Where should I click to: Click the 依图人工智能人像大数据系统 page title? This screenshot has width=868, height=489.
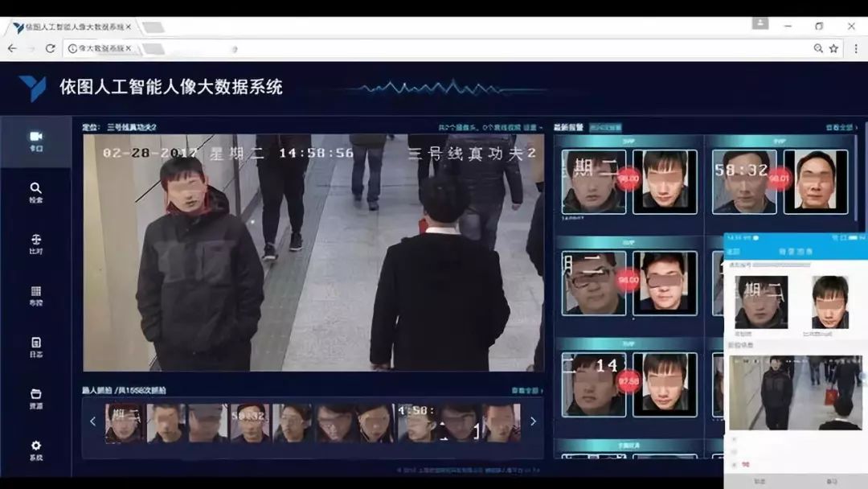pos(171,87)
